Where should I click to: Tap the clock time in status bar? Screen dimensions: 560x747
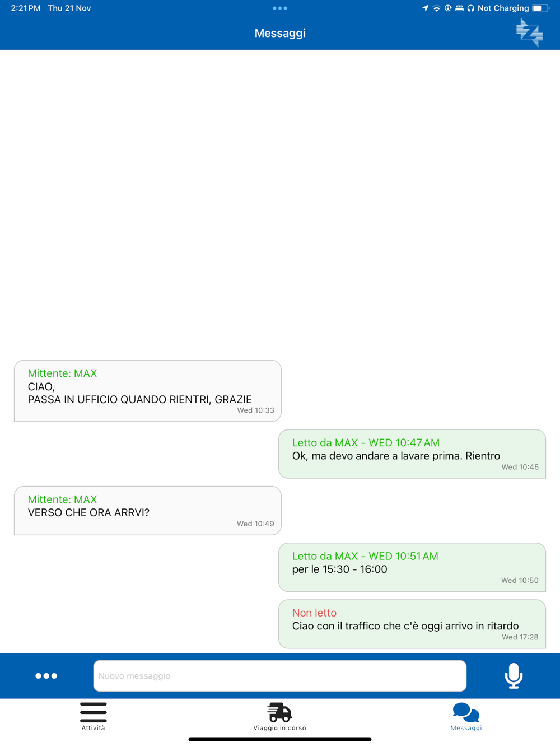point(26,8)
